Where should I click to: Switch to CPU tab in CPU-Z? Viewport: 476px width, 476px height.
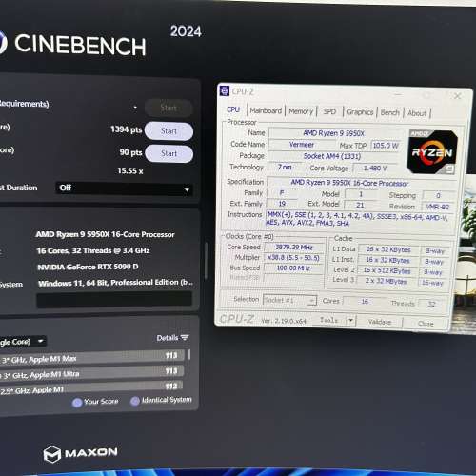pyautogui.click(x=233, y=109)
